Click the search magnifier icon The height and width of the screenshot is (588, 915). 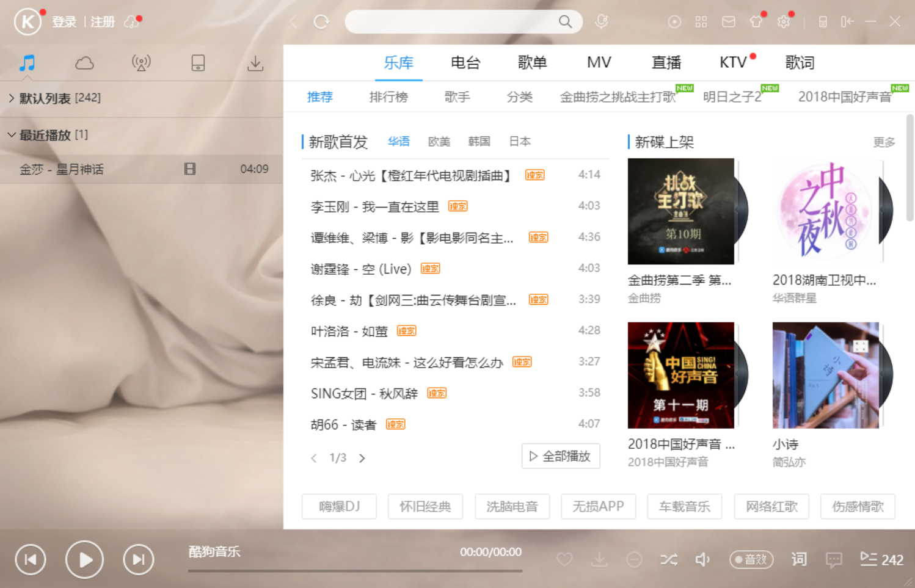pyautogui.click(x=566, y=22)
